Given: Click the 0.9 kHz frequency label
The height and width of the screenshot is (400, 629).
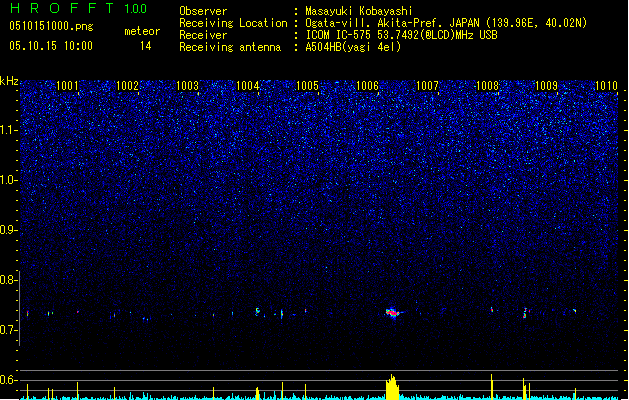Looking at the screenshot, I should point(9,230).
